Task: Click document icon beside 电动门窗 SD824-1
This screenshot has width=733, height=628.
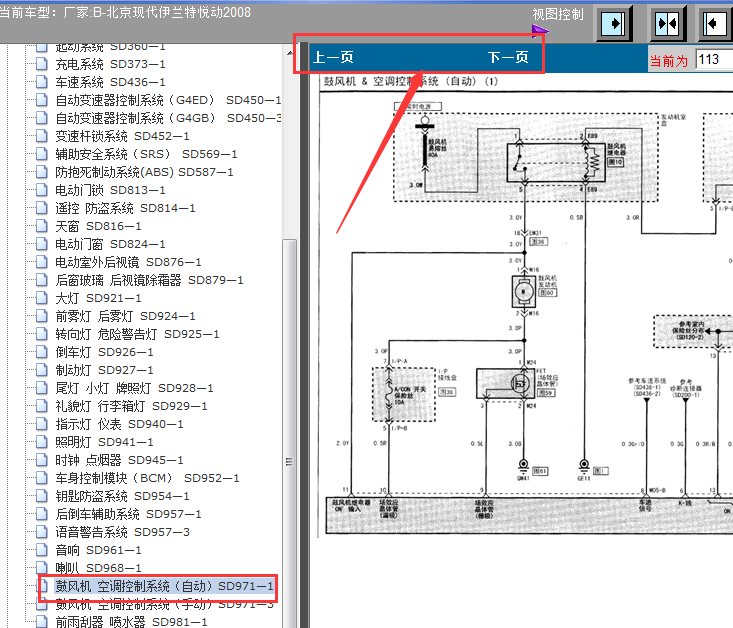Action: pos(42,244)
